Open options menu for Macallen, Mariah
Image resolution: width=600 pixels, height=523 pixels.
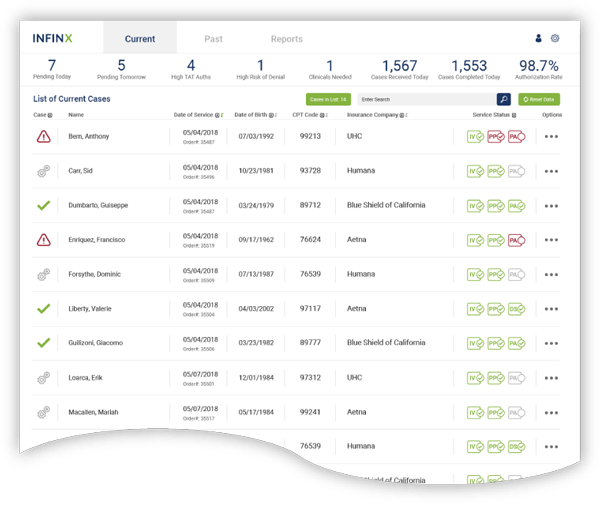[551, 413]
